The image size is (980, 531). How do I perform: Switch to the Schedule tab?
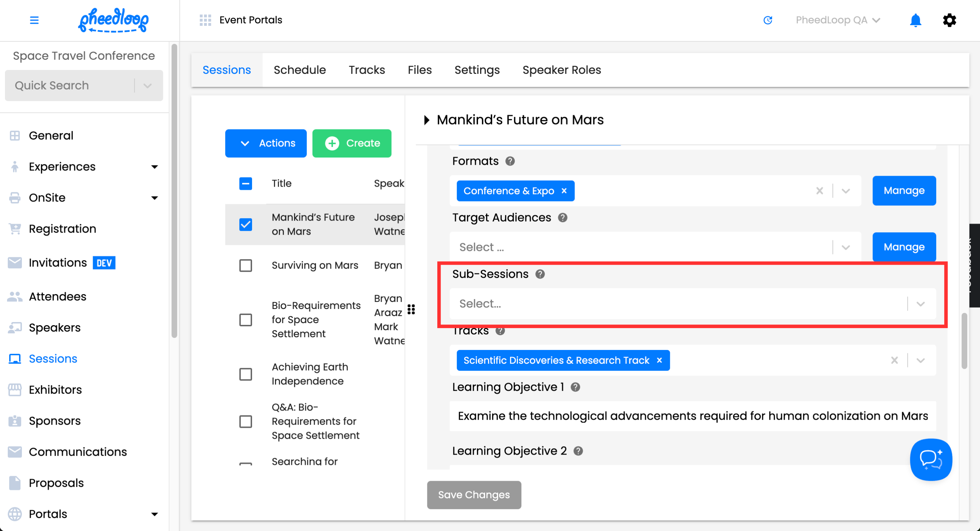(x=299, y=70)
